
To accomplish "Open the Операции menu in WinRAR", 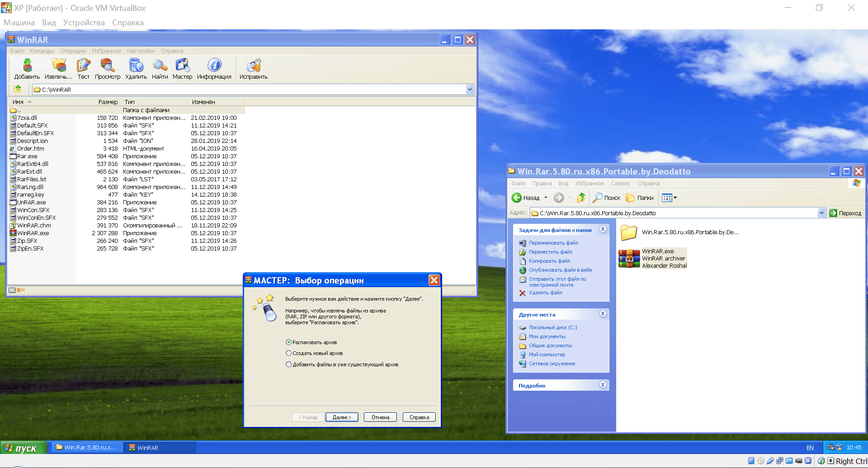I will (x=73, y=51).
